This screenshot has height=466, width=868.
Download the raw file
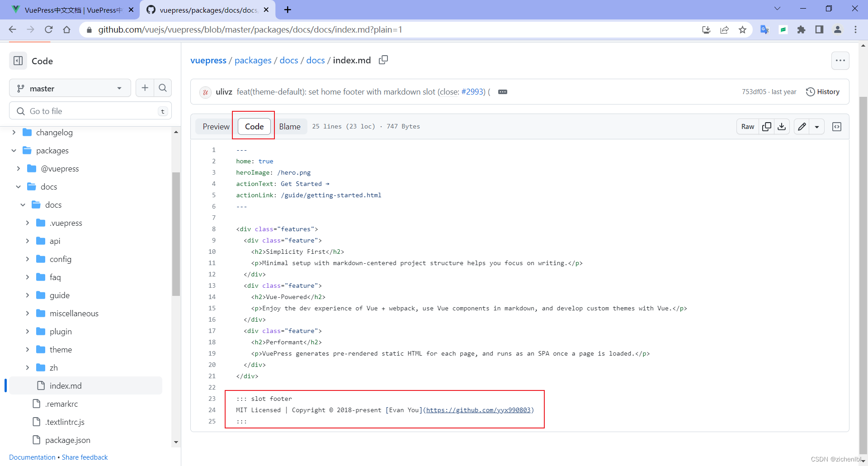(782, 127)
